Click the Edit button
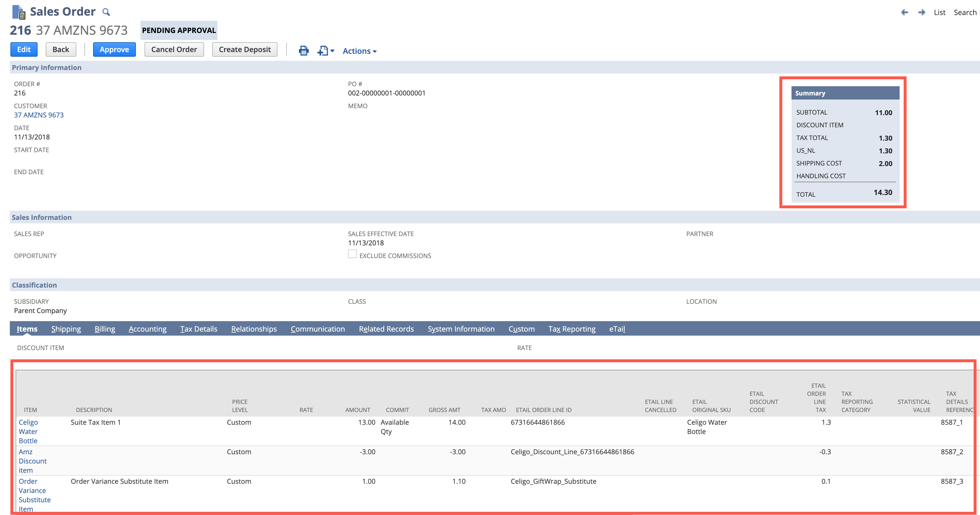Screen dimensions: 980x515 pos(24,49)
